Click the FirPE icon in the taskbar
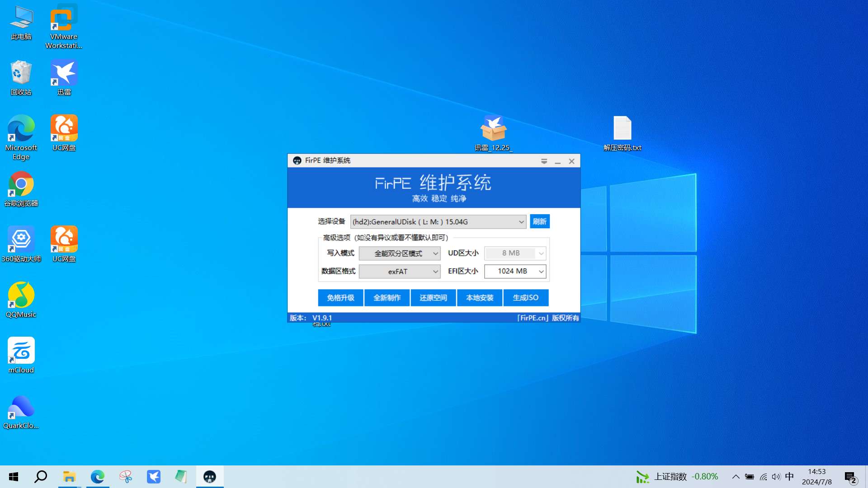The width and height of the screenshot is (868, 488). [210, 477]
